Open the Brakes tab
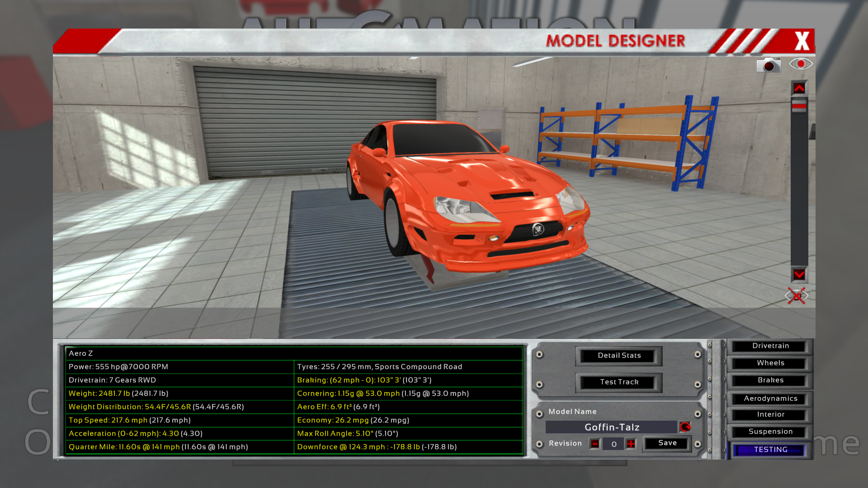 coord(770,380)
